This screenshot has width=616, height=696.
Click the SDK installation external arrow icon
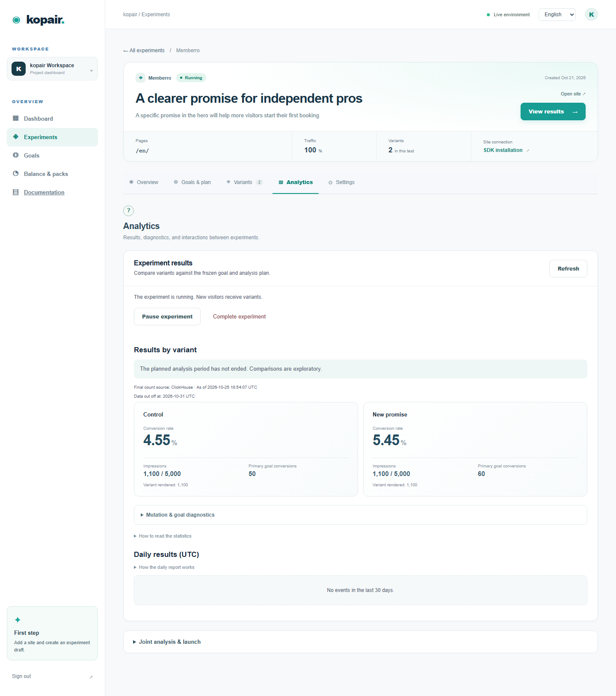[528, 150]
